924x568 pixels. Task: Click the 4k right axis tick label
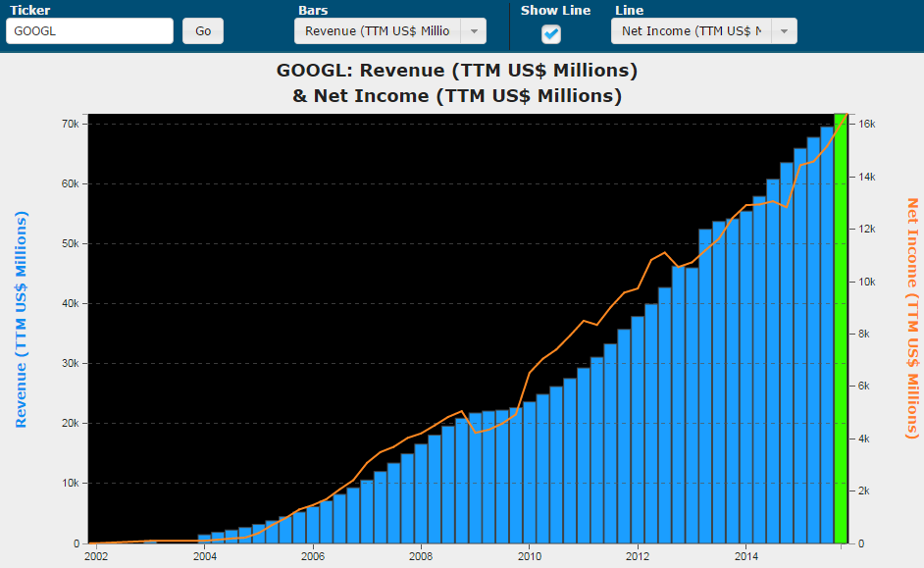coord(864,439)
